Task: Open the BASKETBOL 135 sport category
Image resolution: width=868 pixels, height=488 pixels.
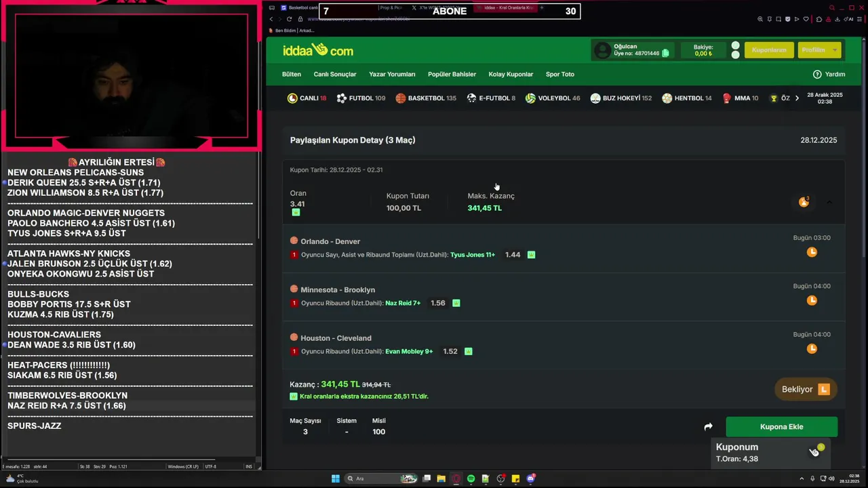Action: (426, 98)
